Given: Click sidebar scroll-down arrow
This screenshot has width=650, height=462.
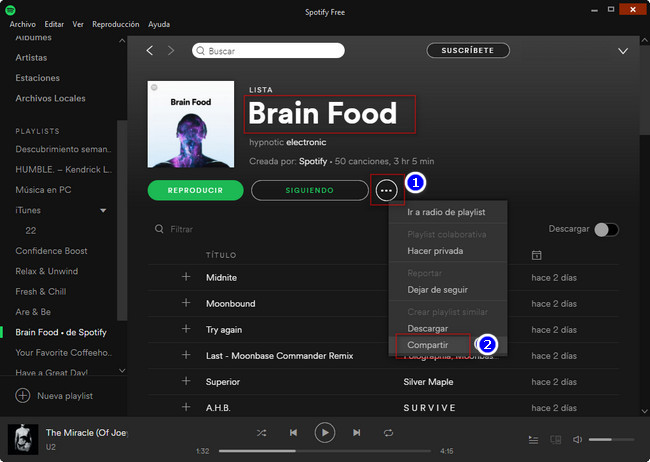Looking at the screenshot, I should pyautogui.click(x=122, y=370).
